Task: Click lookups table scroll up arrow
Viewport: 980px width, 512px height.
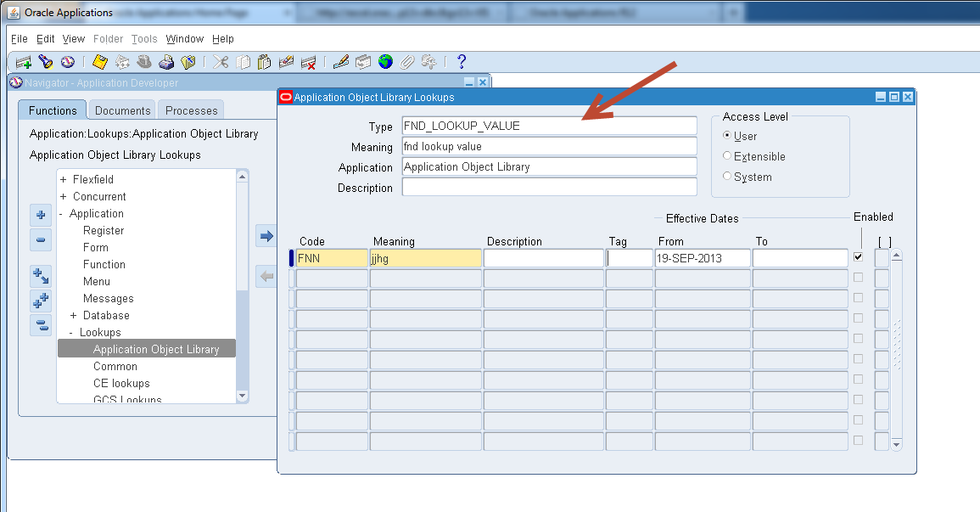Action: pyautogui.click(x=897, y=255)
